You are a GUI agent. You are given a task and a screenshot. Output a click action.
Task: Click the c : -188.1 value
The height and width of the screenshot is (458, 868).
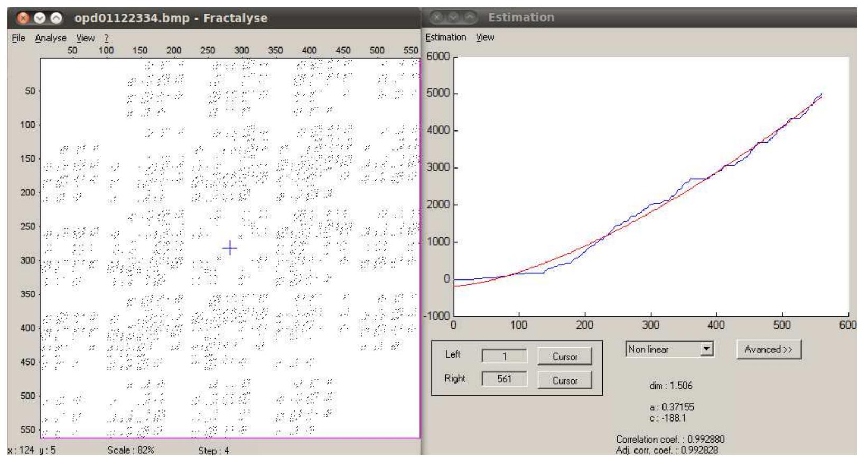coord(667,418)
